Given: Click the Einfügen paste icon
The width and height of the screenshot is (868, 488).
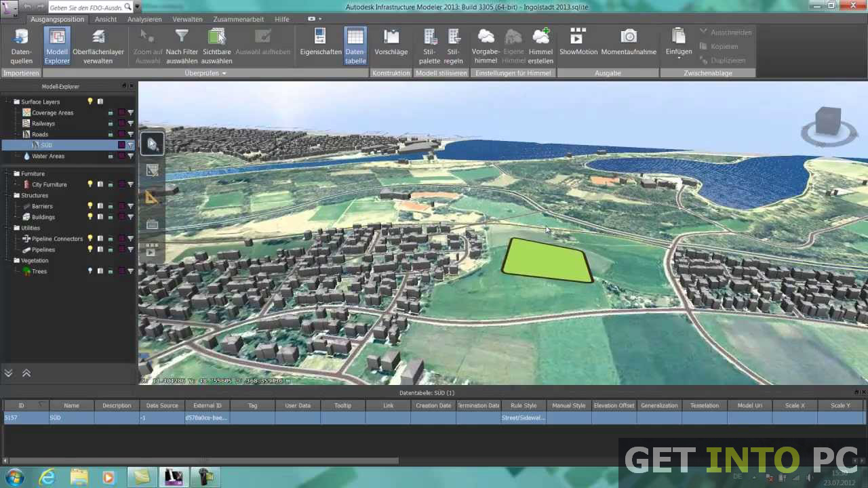Looking at the screenshot, I should [678, 36].
